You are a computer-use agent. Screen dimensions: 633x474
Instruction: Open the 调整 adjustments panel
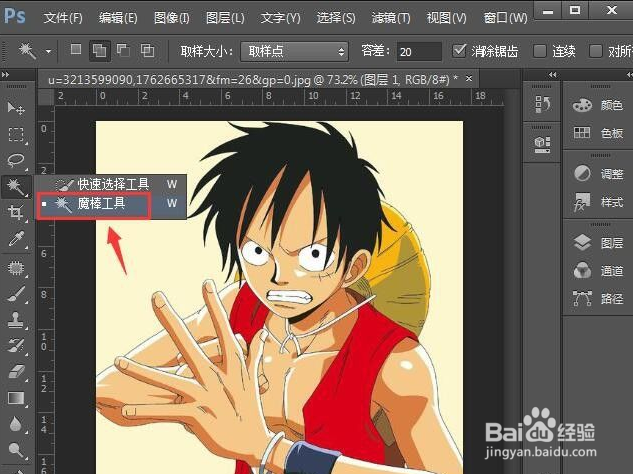coord(598,174)
